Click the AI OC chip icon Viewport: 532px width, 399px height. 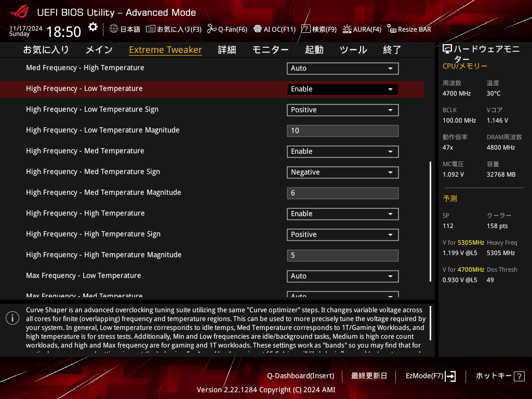pyautogui.click(x=258, y=29)
